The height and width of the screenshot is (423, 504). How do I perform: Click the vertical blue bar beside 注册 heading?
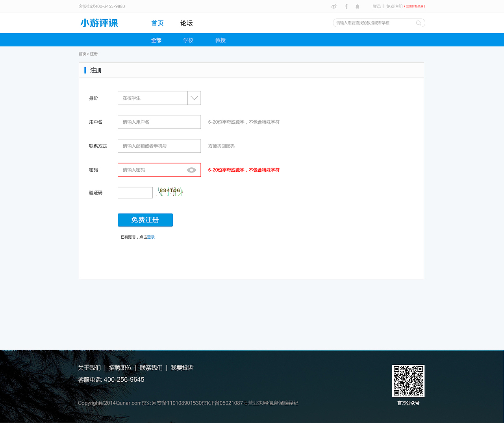tap(85, 70)
